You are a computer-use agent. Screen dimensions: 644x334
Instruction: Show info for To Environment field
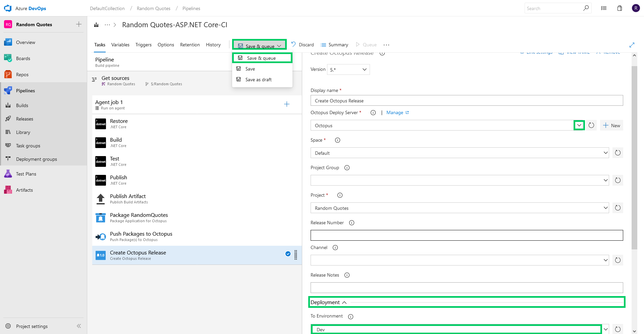pyautogui.click(x=351, y=317)
